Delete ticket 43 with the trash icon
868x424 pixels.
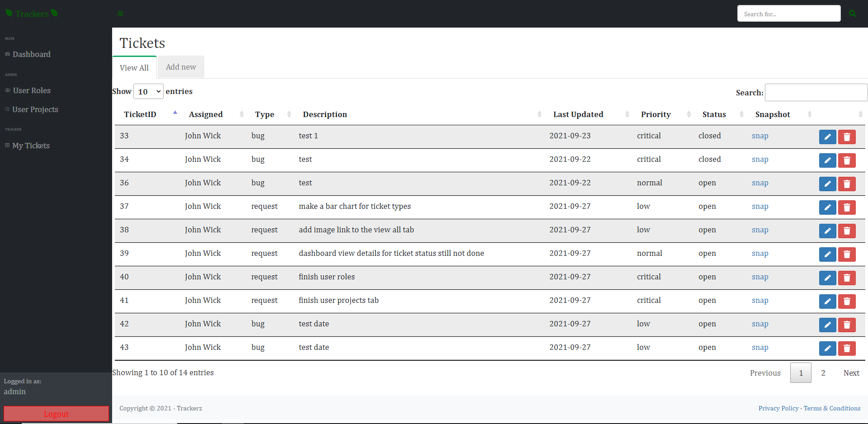tap(847, 348)
